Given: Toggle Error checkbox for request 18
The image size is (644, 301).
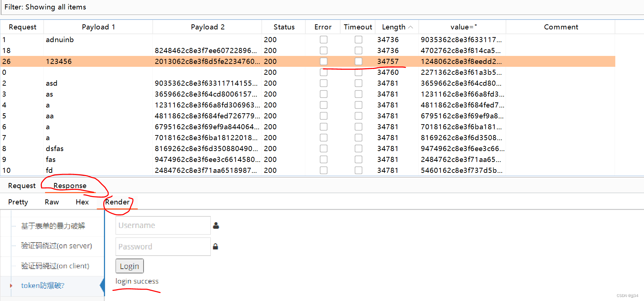Looking at the screenshot, I should 323,50.
